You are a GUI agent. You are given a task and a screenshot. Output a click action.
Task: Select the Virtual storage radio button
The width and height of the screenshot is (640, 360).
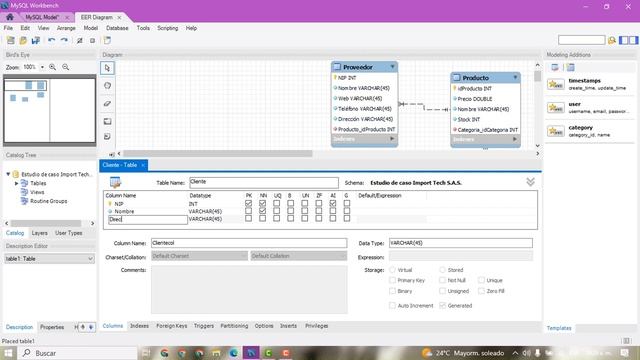[392, 270]
